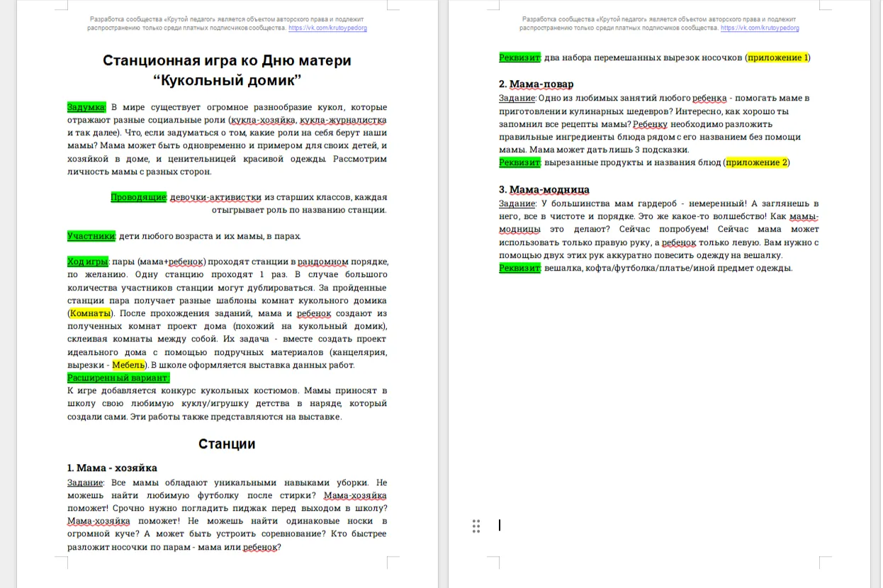The height and width of the screenshot is (588, 883).
Task: Click 'Задание' under the Мама-повар heading
Action: 517,98
